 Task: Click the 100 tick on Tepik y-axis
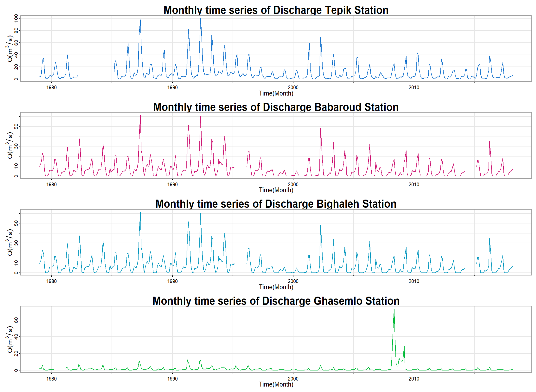(x=16, y=18)
